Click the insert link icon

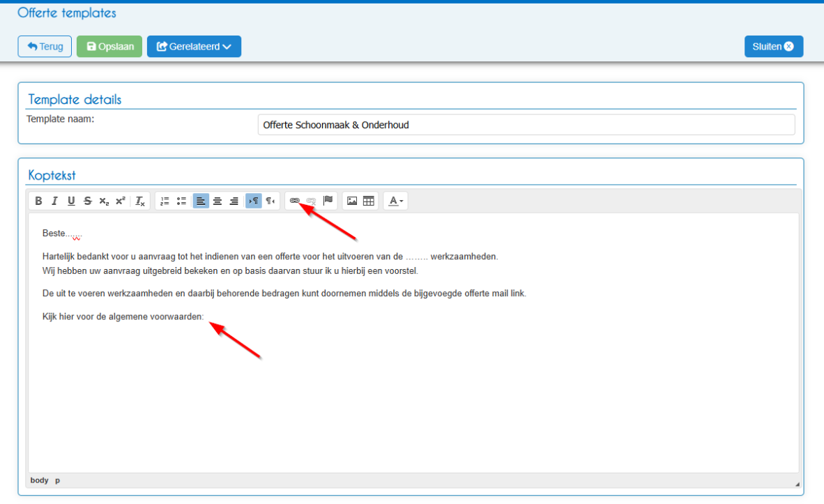[x=294, y=201]
